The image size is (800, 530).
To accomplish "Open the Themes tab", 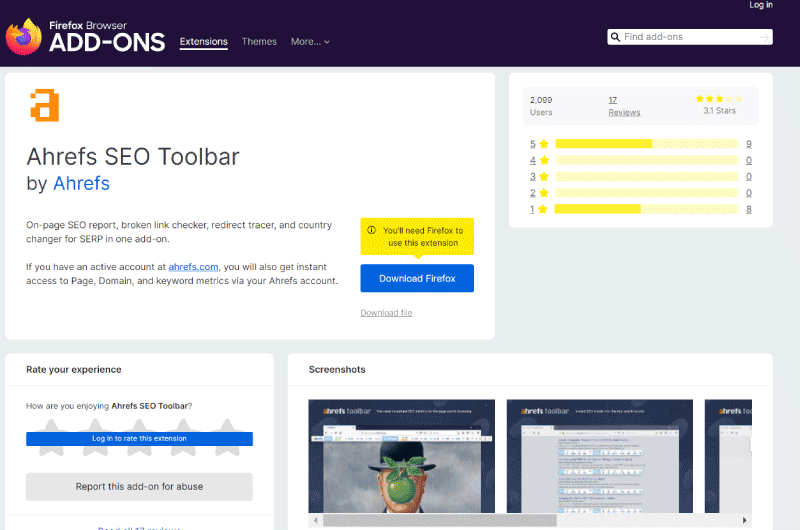I will point(259,42).
